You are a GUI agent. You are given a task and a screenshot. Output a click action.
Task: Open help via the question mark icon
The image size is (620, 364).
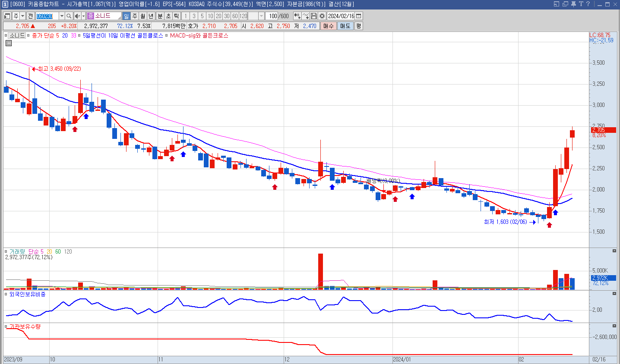[588, 4]
